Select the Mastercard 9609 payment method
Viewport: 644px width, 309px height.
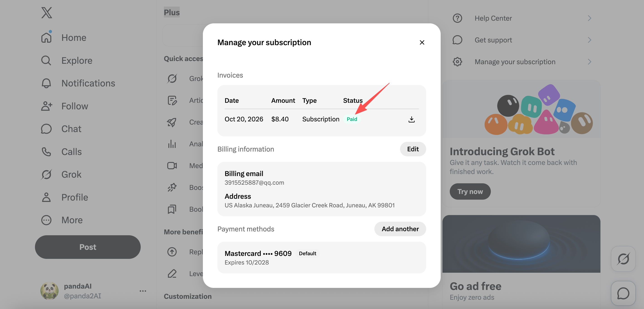(x=322, y=257)
